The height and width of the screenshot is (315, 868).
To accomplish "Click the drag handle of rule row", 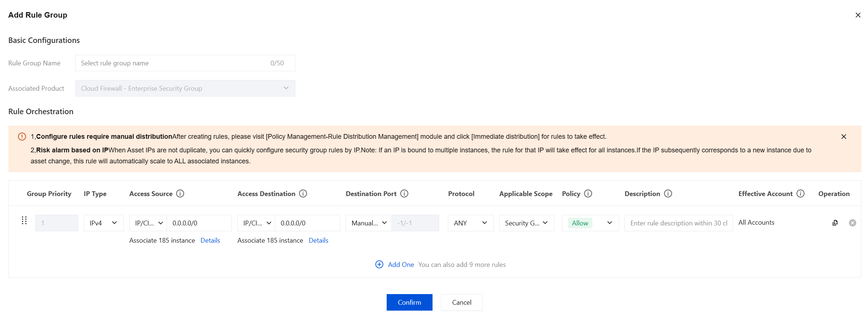I will pos(24,220).
